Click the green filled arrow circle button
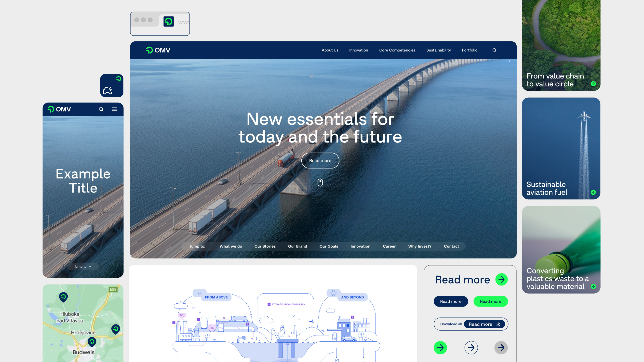 (440, 348)
